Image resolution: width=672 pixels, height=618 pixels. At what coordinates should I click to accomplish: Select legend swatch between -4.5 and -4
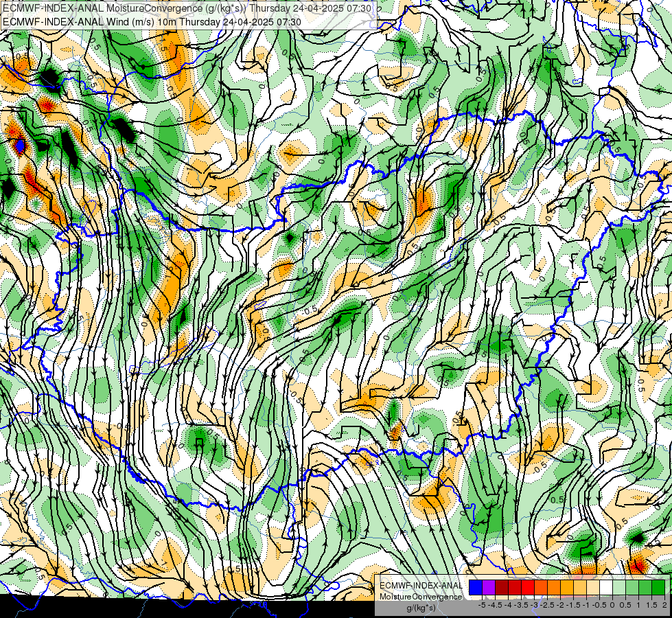click(502, 588)
